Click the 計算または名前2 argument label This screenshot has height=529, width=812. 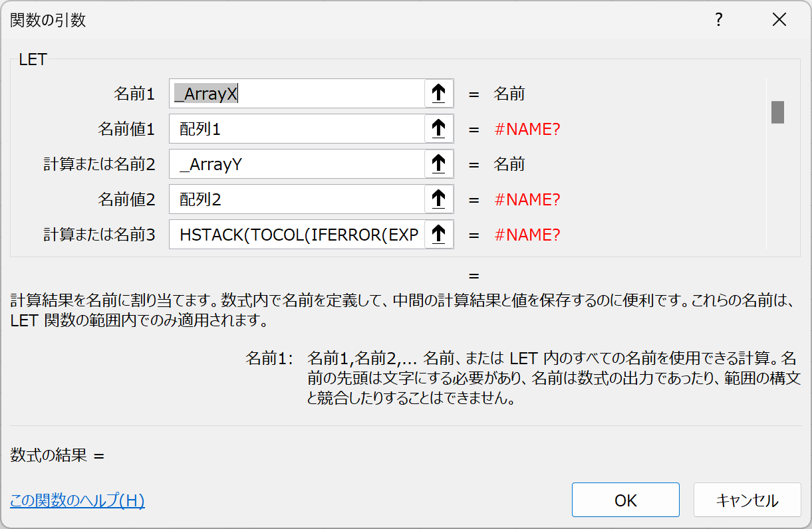click(x=99, y=165)
